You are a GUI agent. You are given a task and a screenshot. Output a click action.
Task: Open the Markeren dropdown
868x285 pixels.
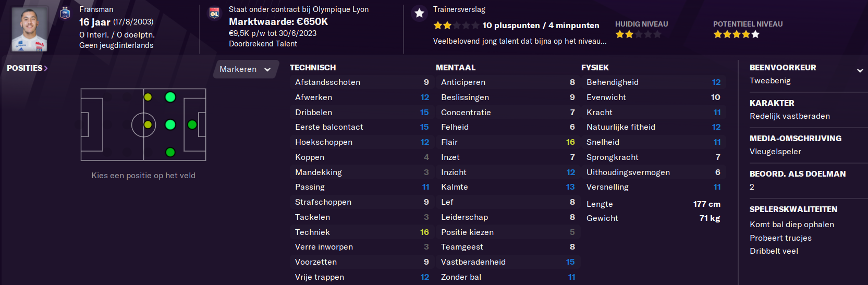(x=246, y=69)
